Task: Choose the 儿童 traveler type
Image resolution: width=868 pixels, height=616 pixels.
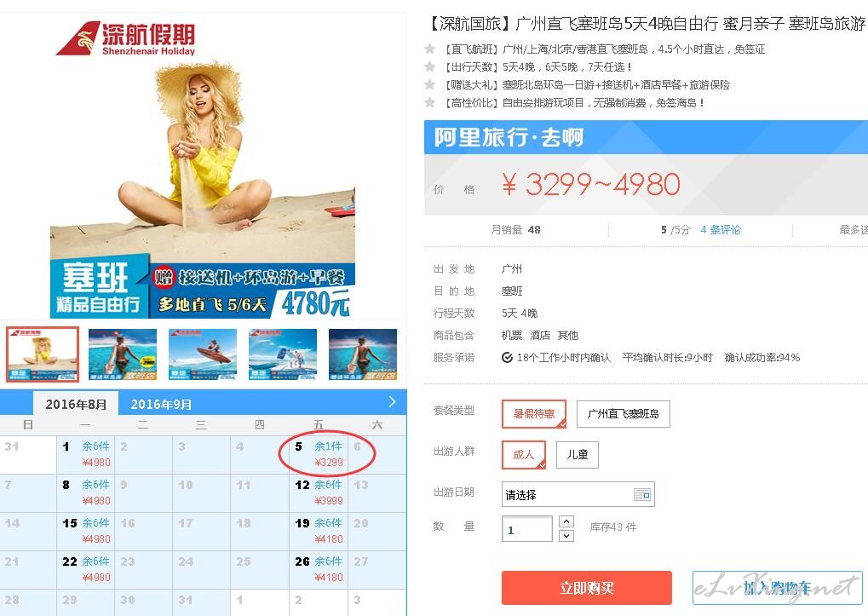Action: [578, 454]
